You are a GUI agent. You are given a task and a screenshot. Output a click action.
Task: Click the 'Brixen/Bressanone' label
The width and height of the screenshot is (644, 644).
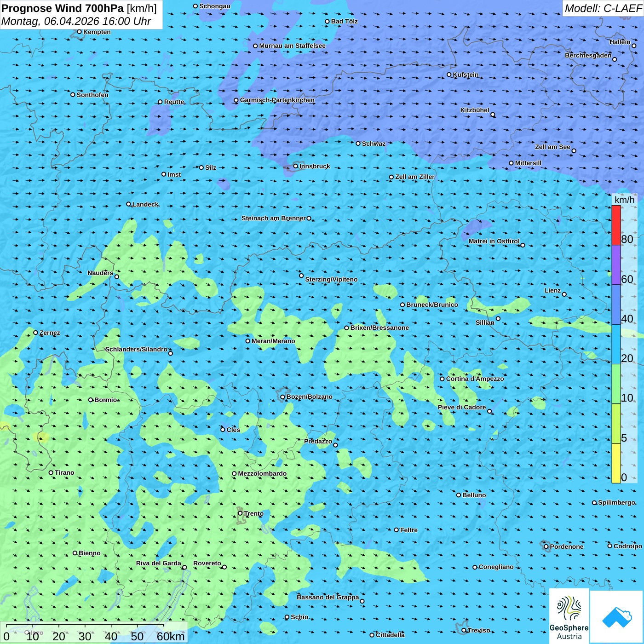pyautogui.click(x=379, y=328)
